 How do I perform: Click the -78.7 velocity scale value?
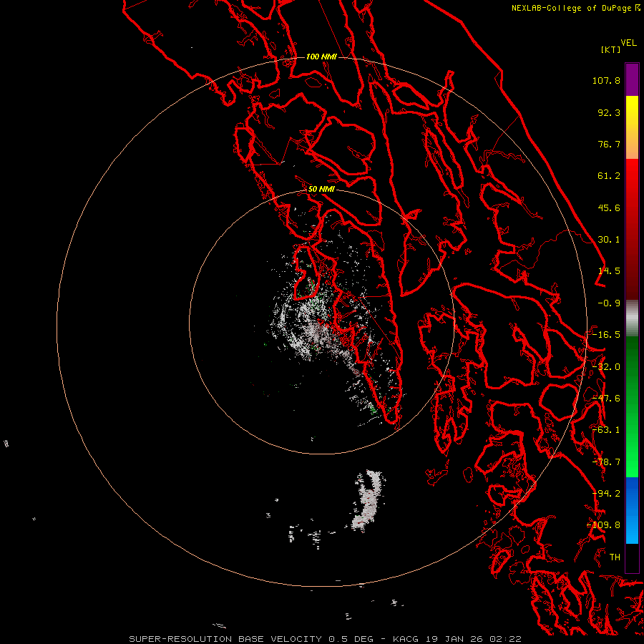(x=606, y=462)
